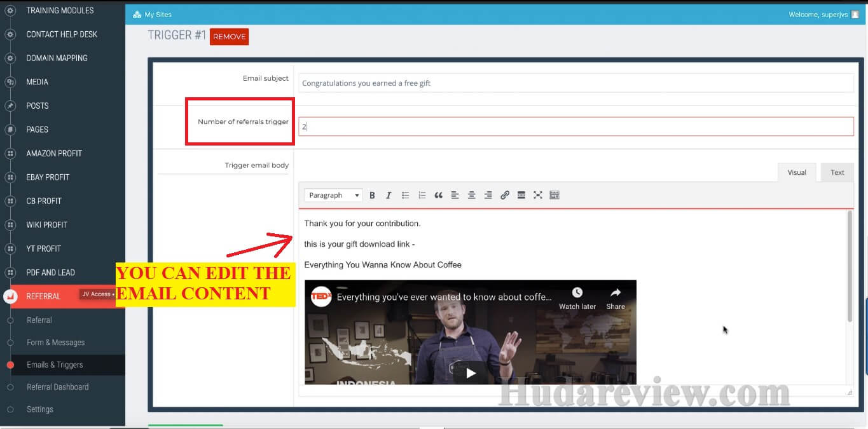Click the line 'Everything You Wanna Know About Coffee'

[383, 264]
